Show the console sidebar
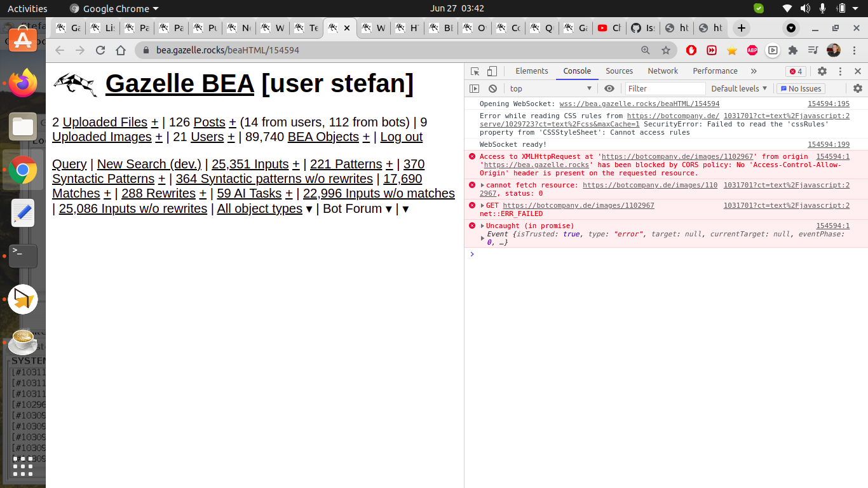Image resolution: width=868 pixels, height=488 pixels. click(475, 89)
